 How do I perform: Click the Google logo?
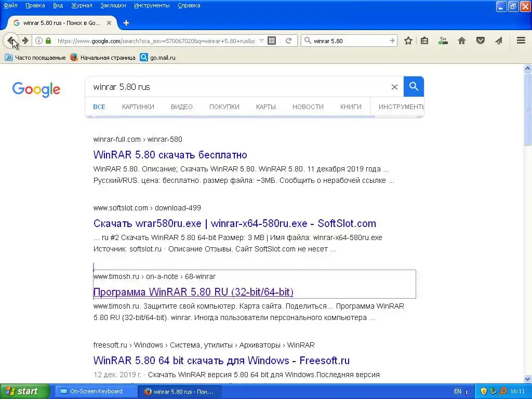pyautogui.click(x=36, y=89)
